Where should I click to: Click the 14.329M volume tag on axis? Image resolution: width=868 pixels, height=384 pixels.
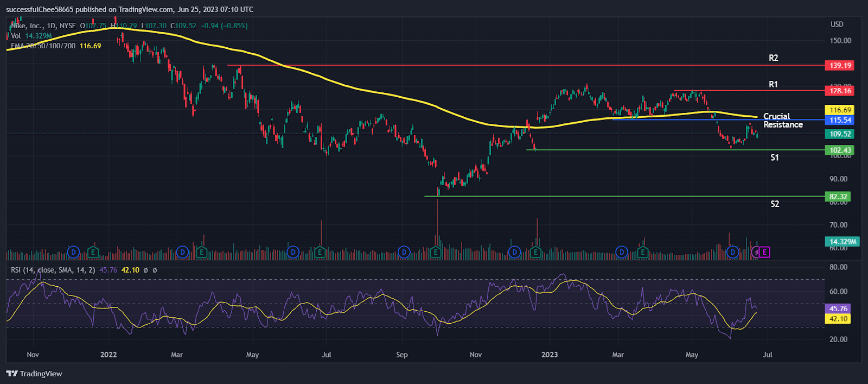point(843,242)
